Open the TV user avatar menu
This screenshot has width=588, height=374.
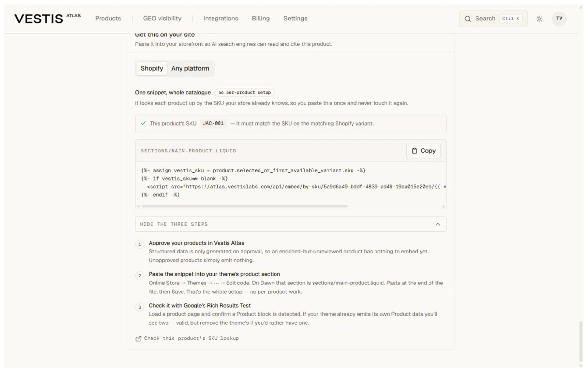[559, 19]
